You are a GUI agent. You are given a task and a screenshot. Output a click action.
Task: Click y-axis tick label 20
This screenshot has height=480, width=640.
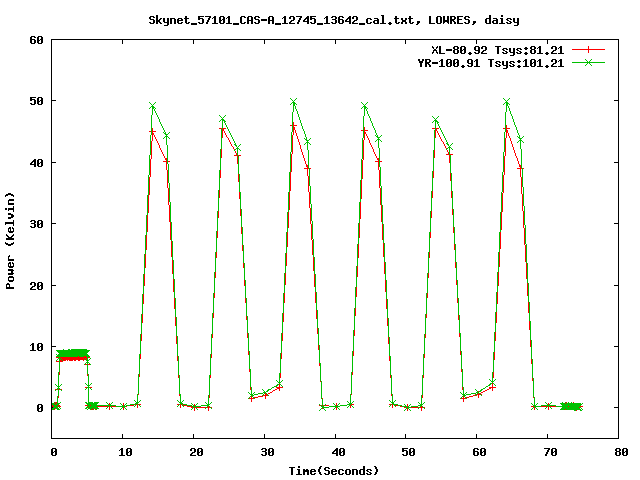coord(36,286)
